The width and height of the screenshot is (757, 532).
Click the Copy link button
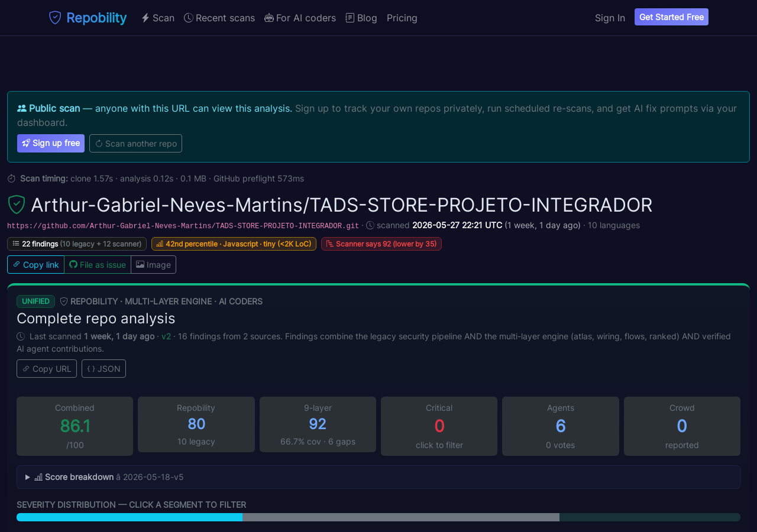pos(35,265)
